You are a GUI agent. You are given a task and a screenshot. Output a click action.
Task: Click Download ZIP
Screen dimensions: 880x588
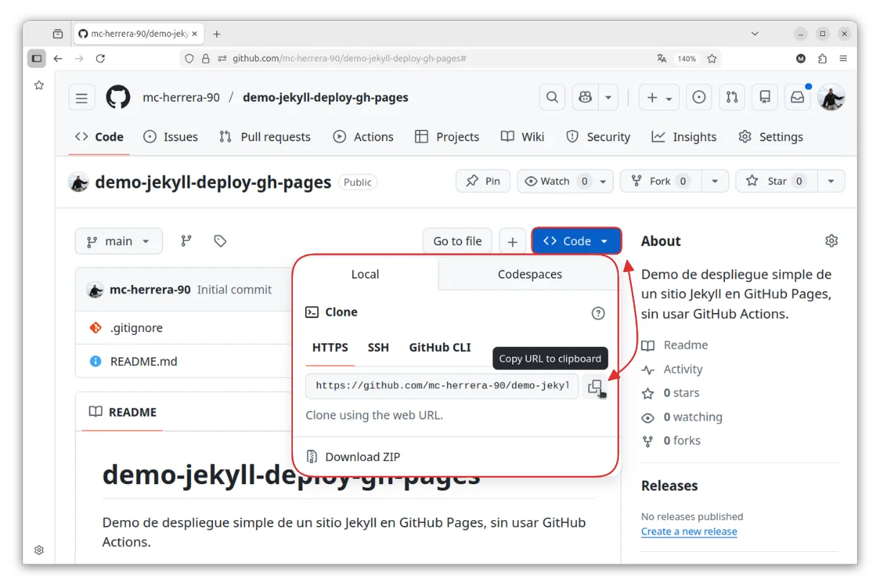[x=362, y=457]
